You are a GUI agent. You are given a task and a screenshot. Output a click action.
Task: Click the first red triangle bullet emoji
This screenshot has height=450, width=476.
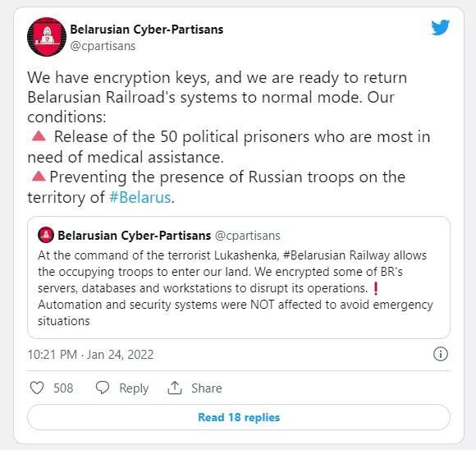tap(39, 136)
